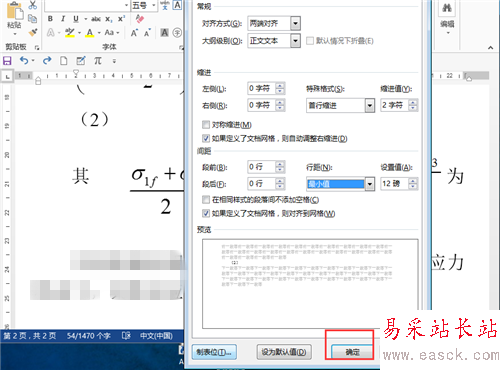Click page indicator 第 2 页, 共 2 页
This screenshot has width=500, height=370.
tap(29, 336)
